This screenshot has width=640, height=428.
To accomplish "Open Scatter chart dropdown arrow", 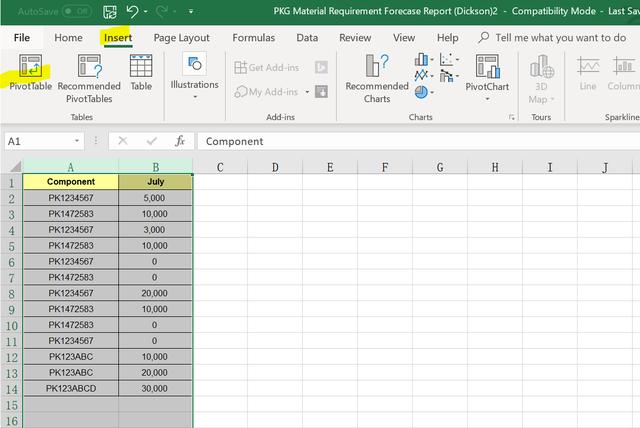I will pos(457,60).
